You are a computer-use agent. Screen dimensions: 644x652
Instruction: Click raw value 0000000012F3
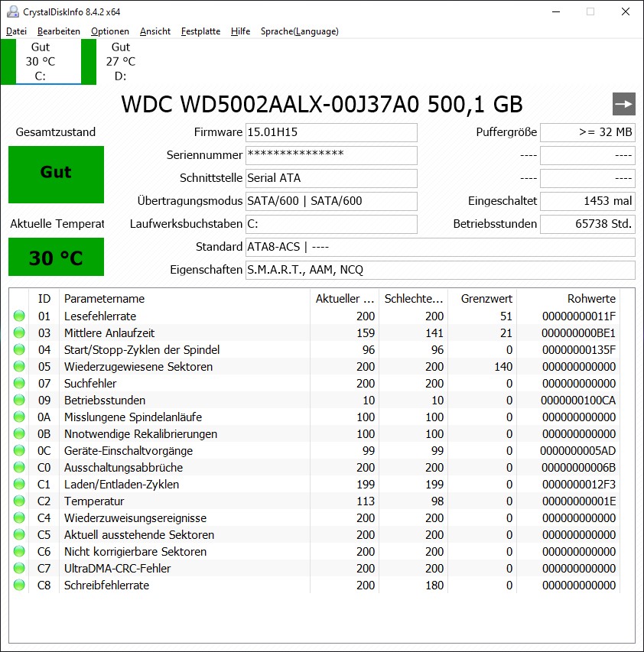tap(579, 485)
